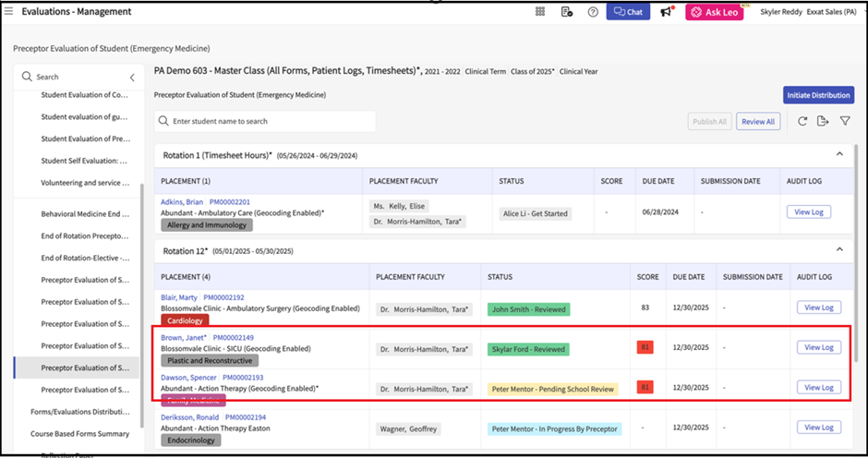Select Behavioral Medicine End in the sidebar

[x=83, y=213]
